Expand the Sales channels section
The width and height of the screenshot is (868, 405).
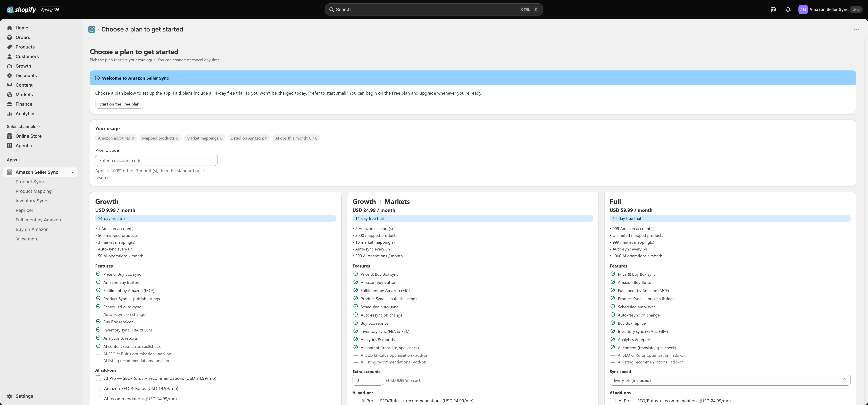(24, 126)
